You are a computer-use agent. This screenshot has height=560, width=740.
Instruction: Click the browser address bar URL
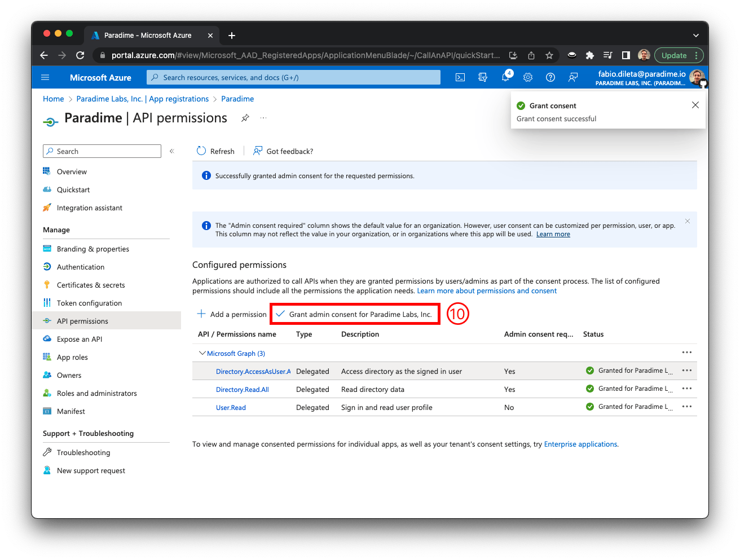[x=305, y=55]
